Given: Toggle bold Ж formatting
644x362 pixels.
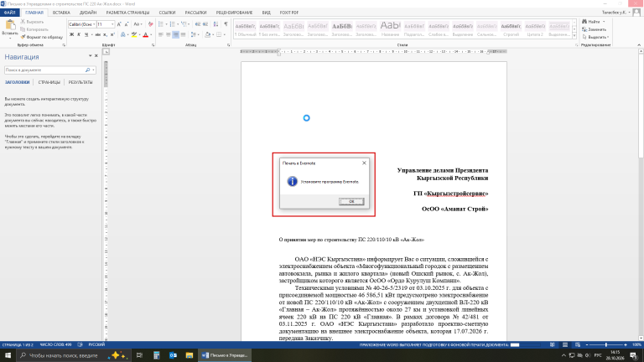Looking at the screenshot, I should coord(71,35).
